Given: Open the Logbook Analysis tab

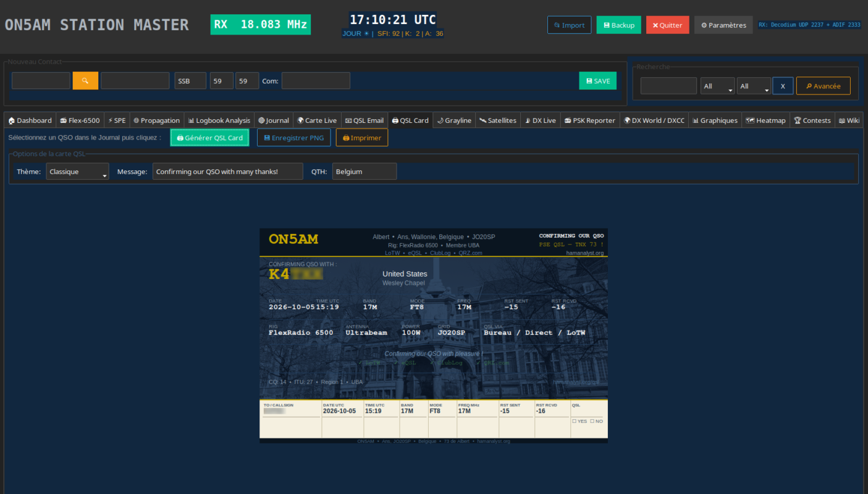Looking at the screenshot, I should tap(219, 120).
